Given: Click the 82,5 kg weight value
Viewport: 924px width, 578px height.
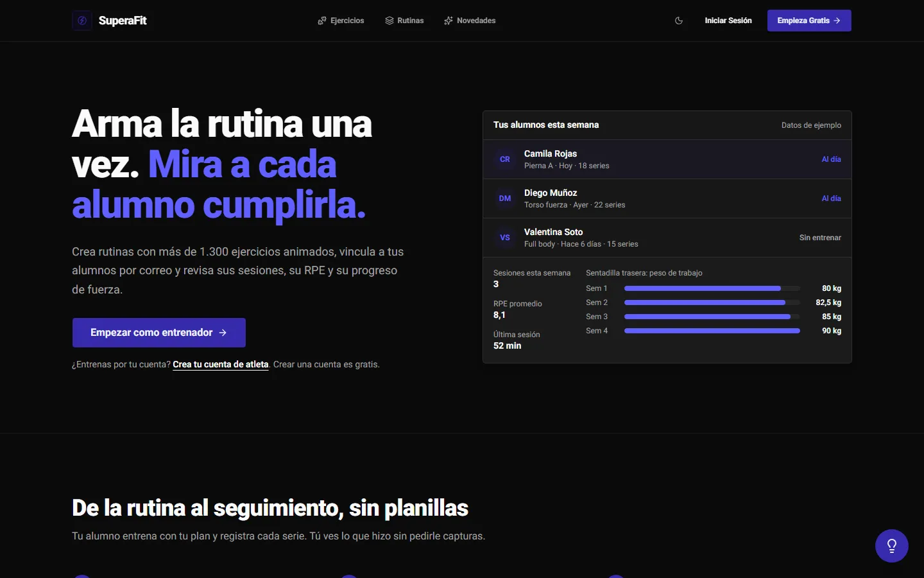Looking at the screenshot, I should (828, 302).
